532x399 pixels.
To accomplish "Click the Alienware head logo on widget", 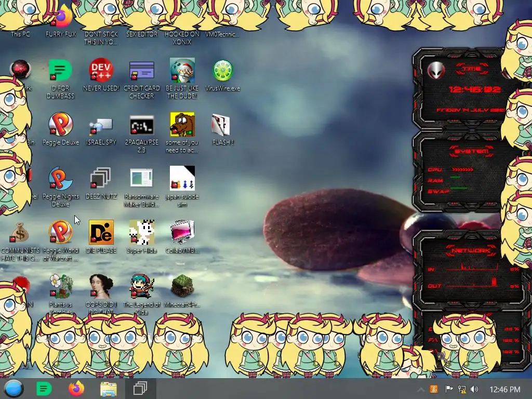I will (x=436, y=70).
